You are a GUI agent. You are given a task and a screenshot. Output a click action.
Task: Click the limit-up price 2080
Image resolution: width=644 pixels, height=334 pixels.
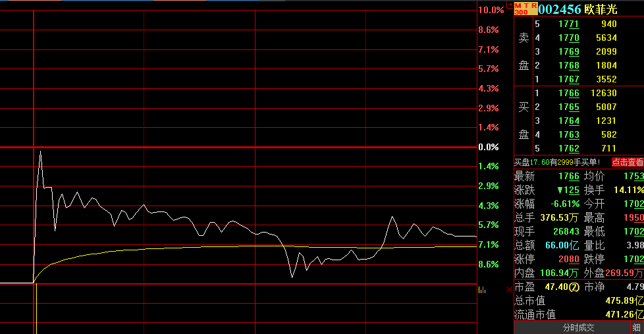tap(569, 260)
